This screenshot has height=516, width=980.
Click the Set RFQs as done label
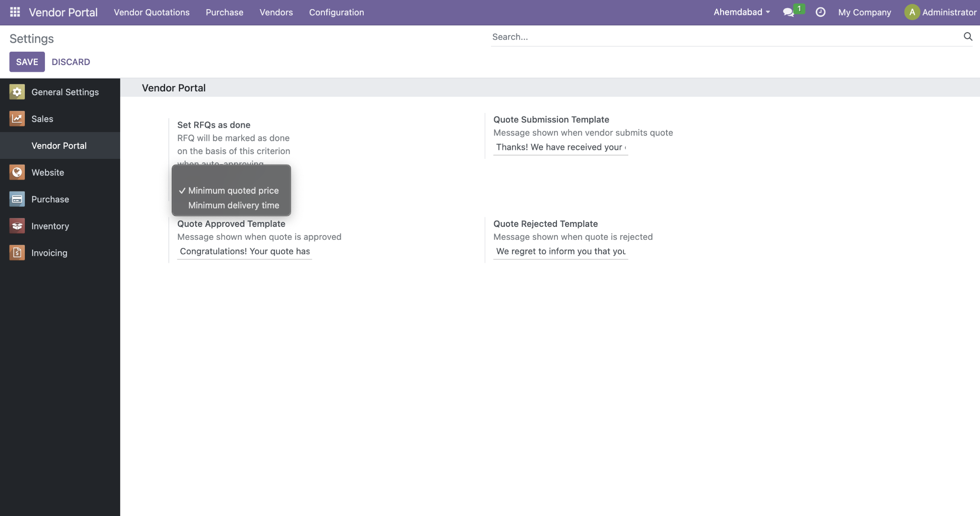coord(214,125)
